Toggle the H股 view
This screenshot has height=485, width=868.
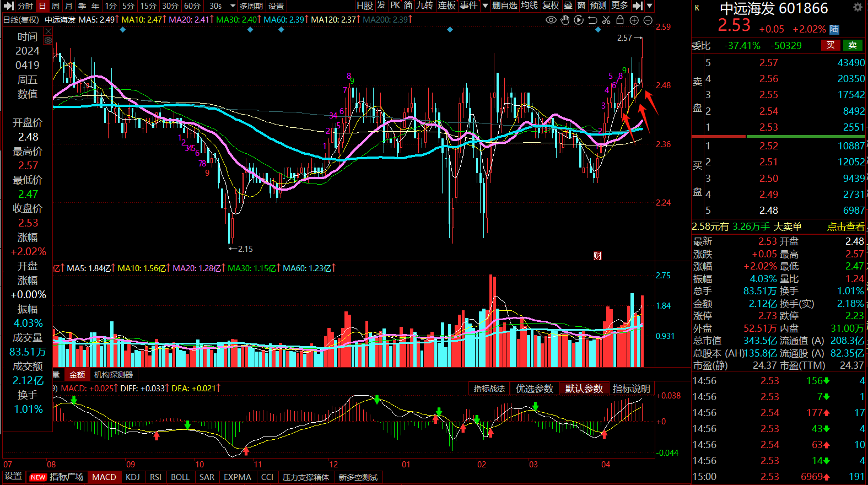(x=365, y=6)
